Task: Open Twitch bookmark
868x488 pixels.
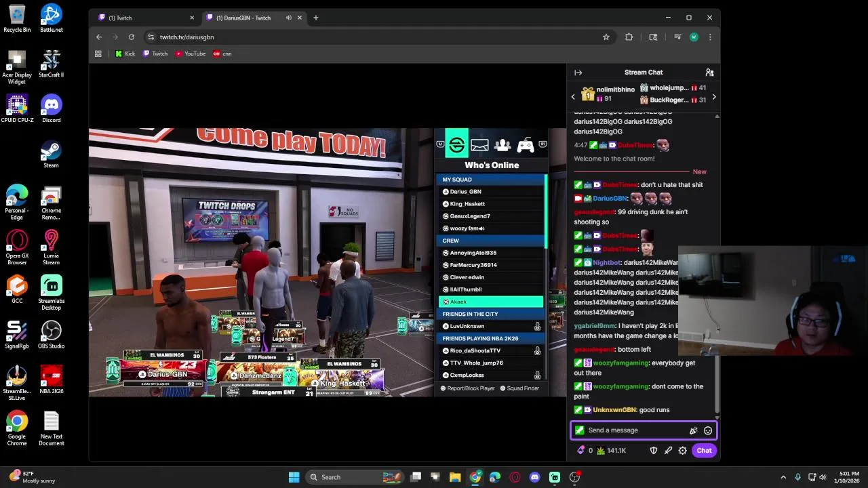Action: (155, 54)
